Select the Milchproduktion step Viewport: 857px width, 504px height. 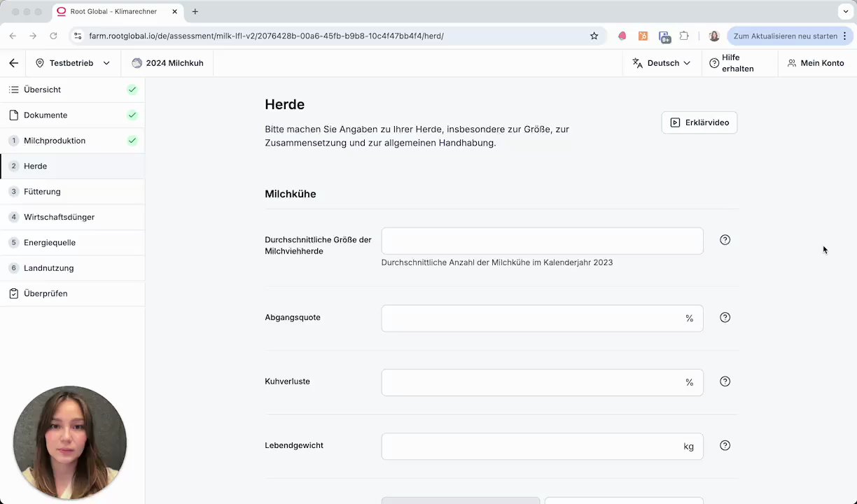[55, 141]
